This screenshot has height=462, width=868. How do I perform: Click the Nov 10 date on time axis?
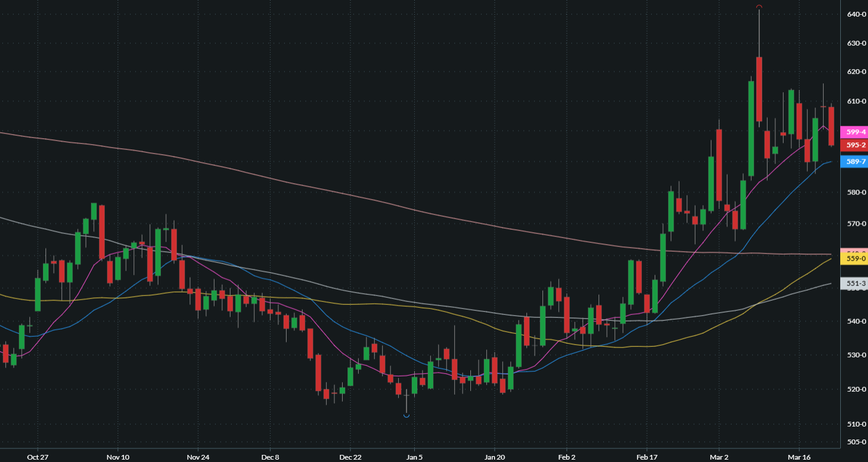(x=118, y=457)
